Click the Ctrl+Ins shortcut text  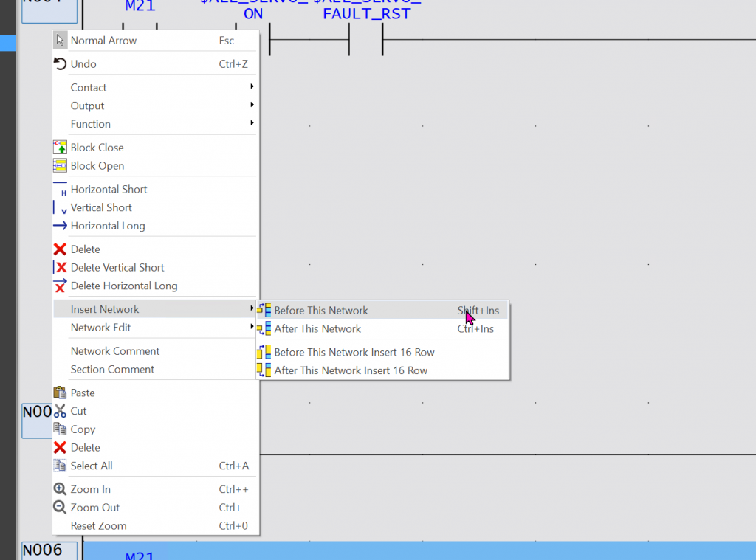475,328
